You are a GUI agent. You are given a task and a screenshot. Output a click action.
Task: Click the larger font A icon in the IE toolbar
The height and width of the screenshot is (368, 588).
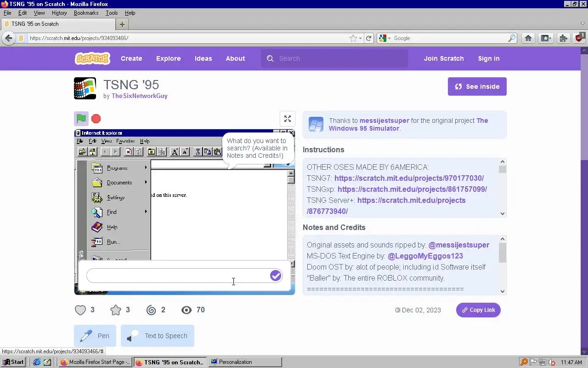(x=175, y=152)
